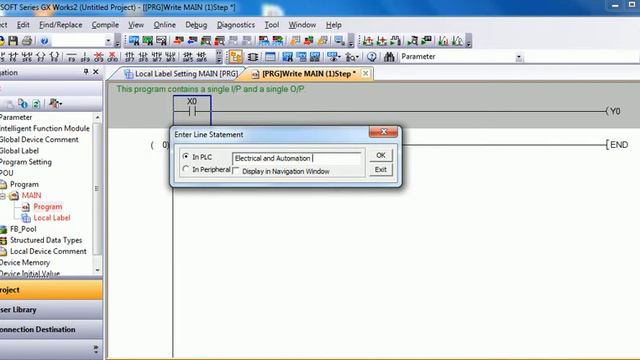This screenshot has height=360, width=640.
Task: Click the FB_Pool icon in navigation
Action: pos(4,229)
